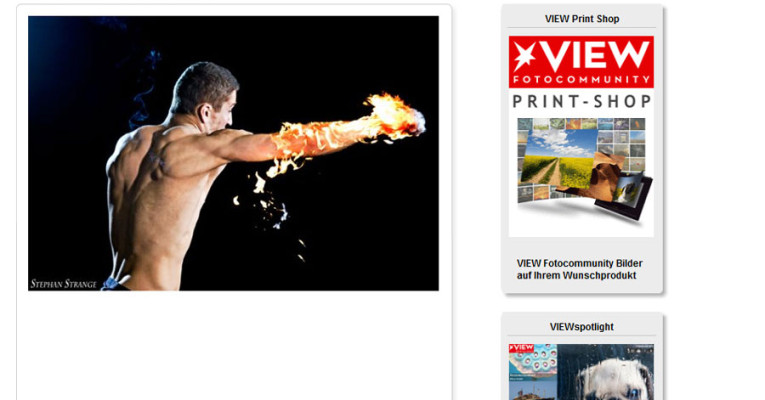This screenshot has height=400, width=765.
Task: Click the VIEWspotlight panel heading
Action: 582,327
